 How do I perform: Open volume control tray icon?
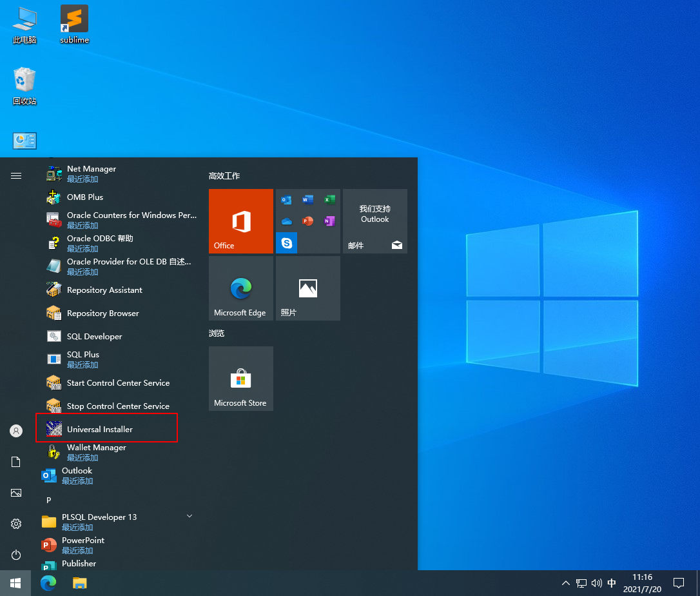coord(596,583)
